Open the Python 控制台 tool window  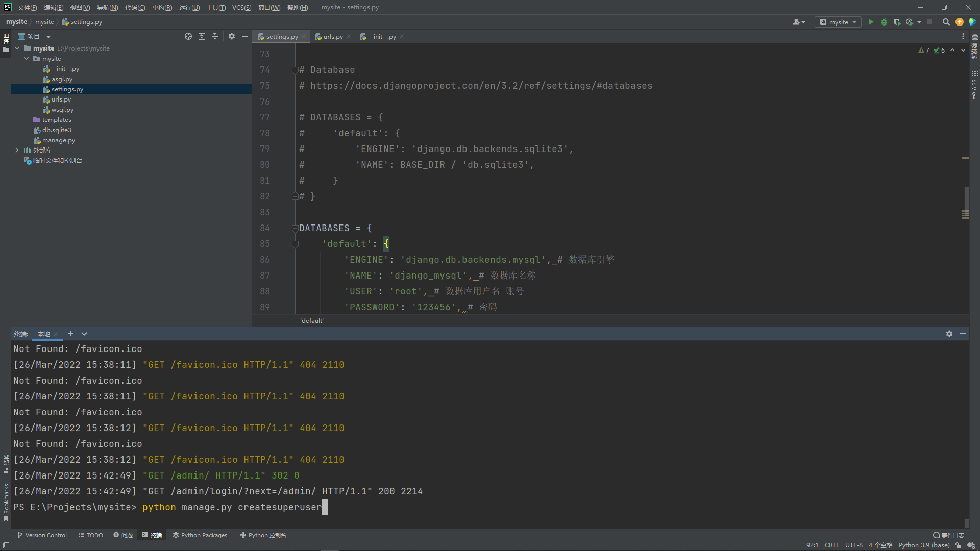pos(263,535)
